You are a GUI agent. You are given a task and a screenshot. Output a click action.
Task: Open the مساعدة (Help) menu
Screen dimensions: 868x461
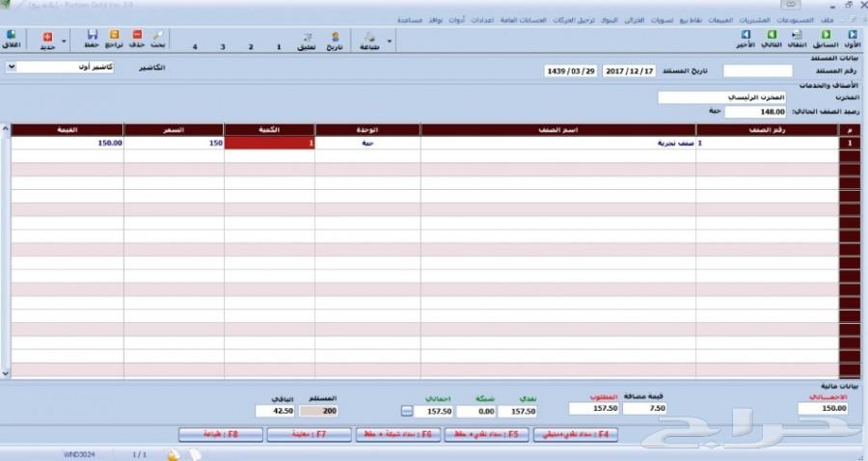click(410, 20)
